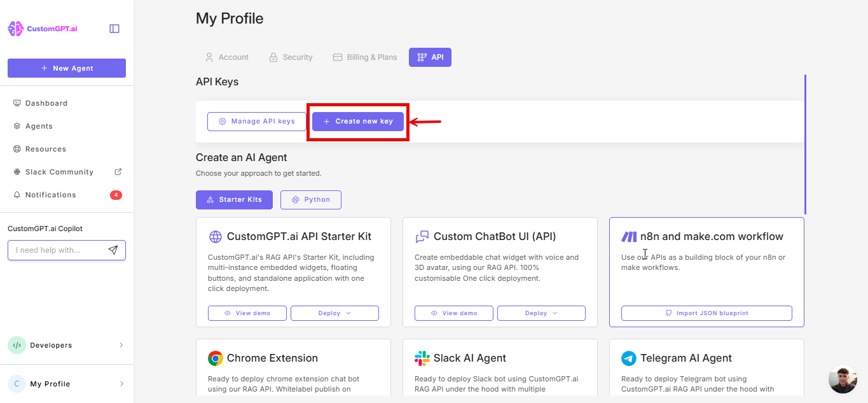Expand the Developers chevron
The image size is (868, 403).
121,345
